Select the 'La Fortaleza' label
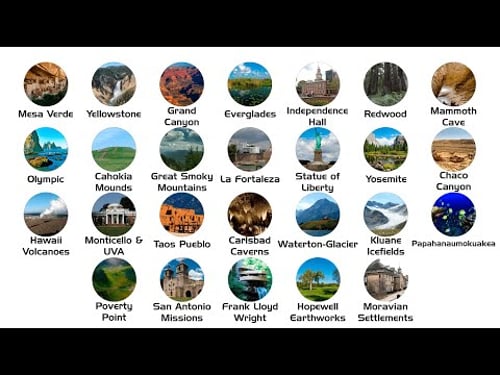 (250, 179)
